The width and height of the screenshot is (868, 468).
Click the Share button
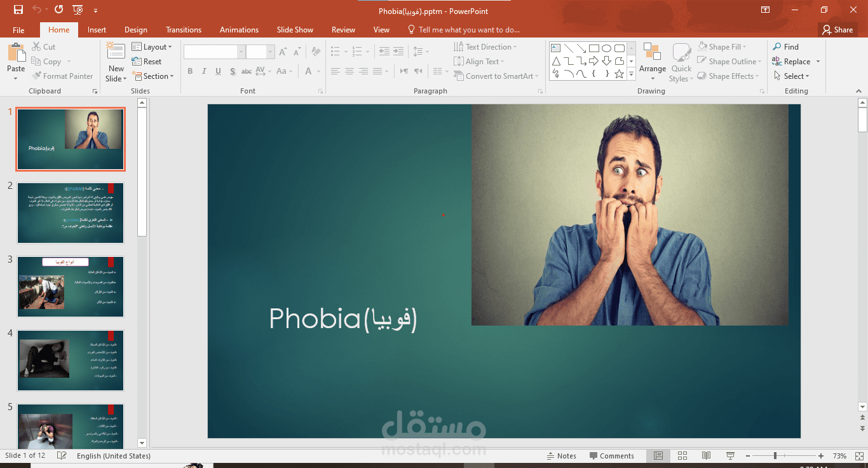tap(837, 30)
